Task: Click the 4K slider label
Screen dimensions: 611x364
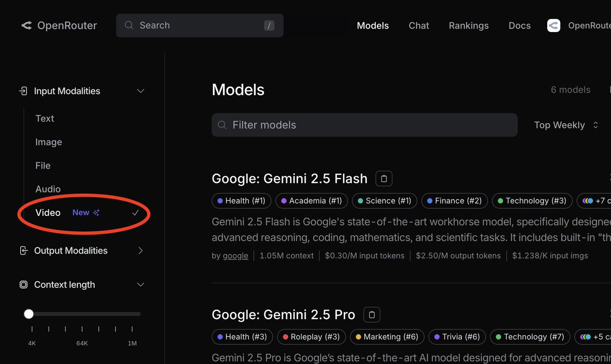Action: 32,343
